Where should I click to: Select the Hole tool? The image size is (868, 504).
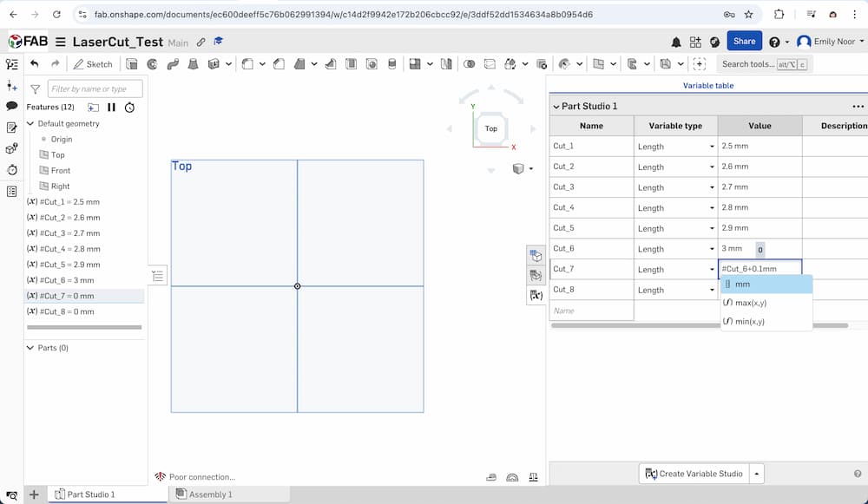(372, 64)
